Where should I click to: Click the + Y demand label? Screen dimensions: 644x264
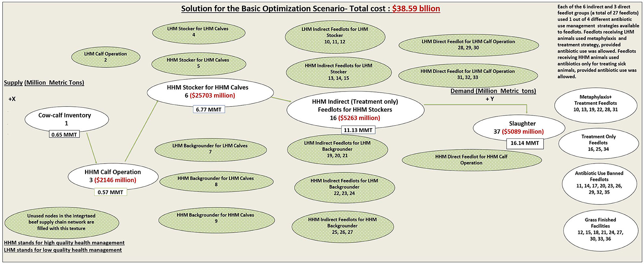(490, 99)
